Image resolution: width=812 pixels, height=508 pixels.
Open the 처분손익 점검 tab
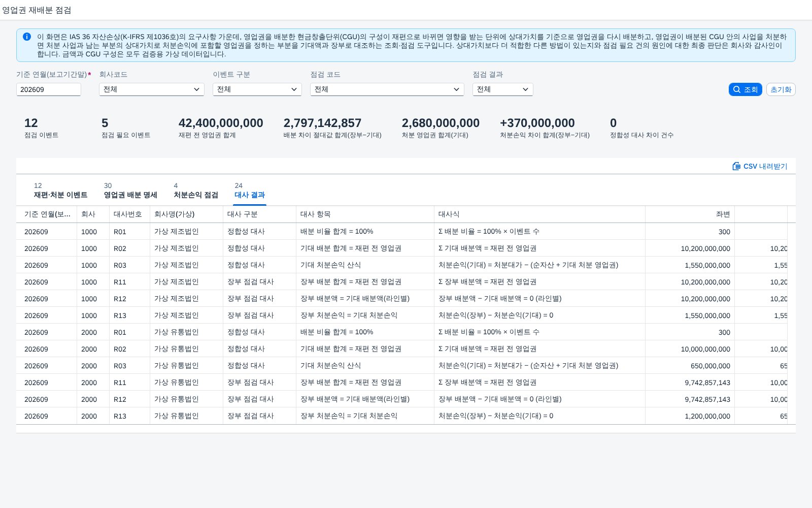pyautogui.click(x=196, y=190)
